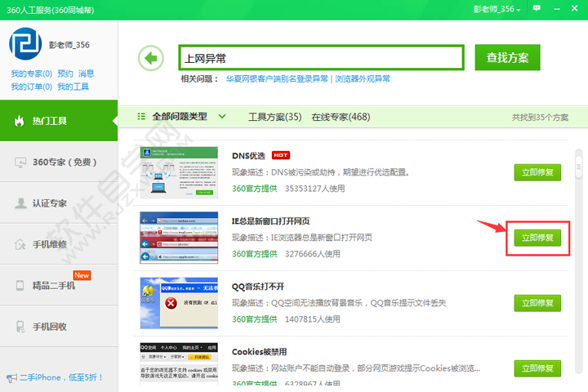Select the 热门工具 sidebar item

[59, 121]
